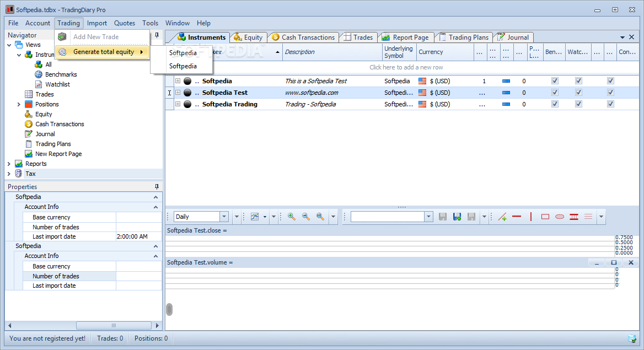This screenshot has height=350, width=644.
Task: Toggle Watc... checkbox for Softpedia Trading row
Action: (578, 104)
